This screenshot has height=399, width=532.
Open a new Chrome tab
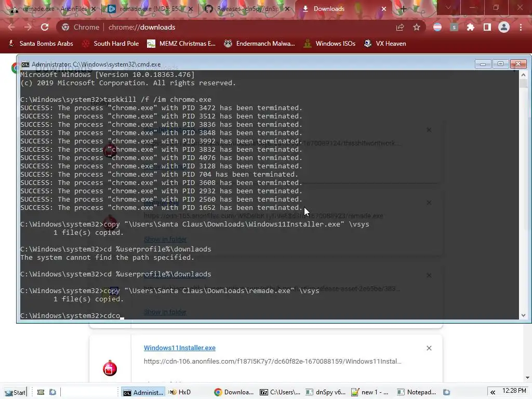(403, 9)
